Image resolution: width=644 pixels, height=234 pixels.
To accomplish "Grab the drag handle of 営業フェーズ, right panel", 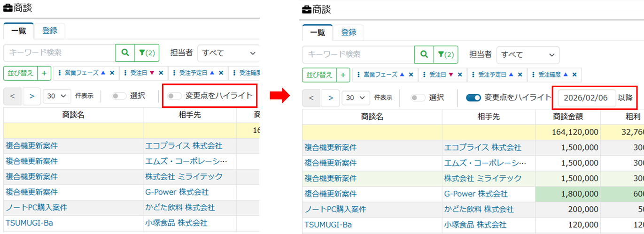I will (359, 74).
